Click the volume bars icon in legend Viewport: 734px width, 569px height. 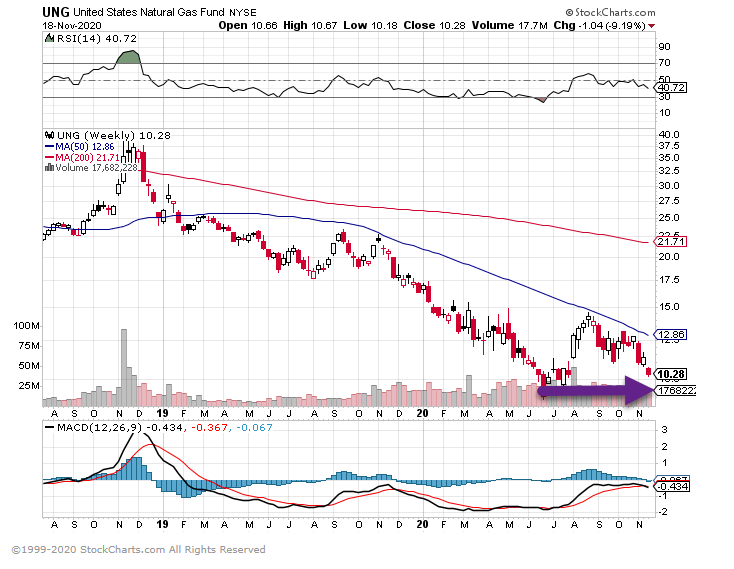pos(49,167)
